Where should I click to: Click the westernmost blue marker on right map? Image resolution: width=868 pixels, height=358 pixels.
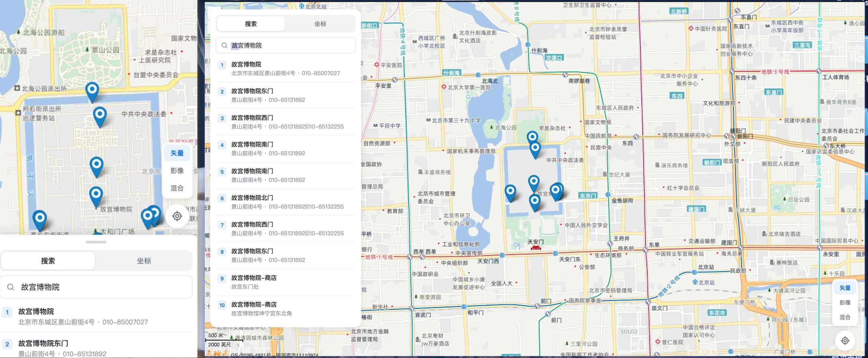pyautogui.click(x=510, y=193)
